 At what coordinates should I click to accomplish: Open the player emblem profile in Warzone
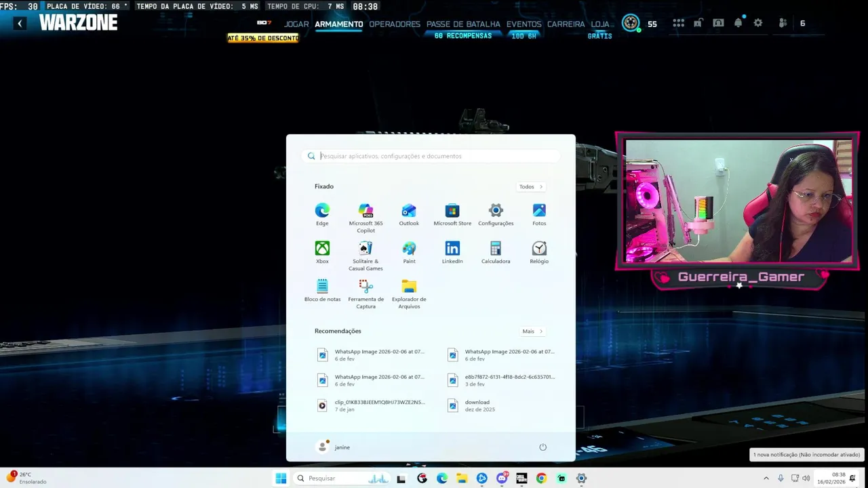tap(631, 23)
